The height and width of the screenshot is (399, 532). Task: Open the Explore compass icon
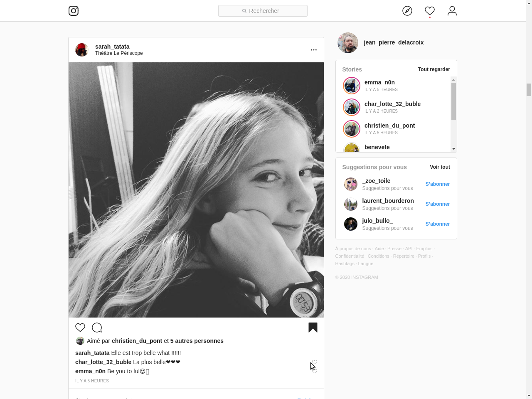point(407,11)
